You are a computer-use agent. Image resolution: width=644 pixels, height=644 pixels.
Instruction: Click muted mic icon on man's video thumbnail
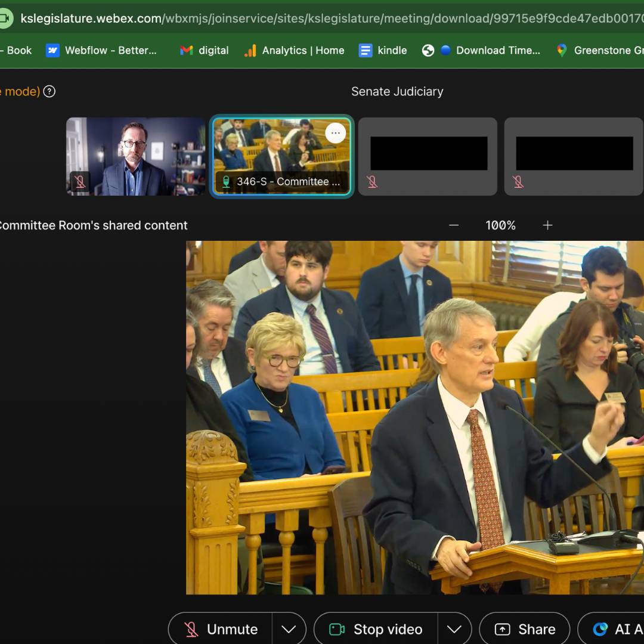(80, 182)
